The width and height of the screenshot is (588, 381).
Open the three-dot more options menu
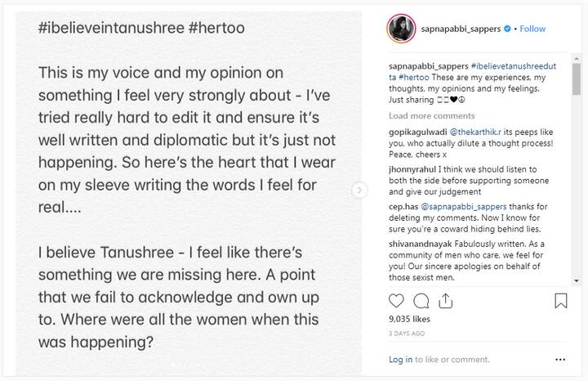tap(560, 359)
